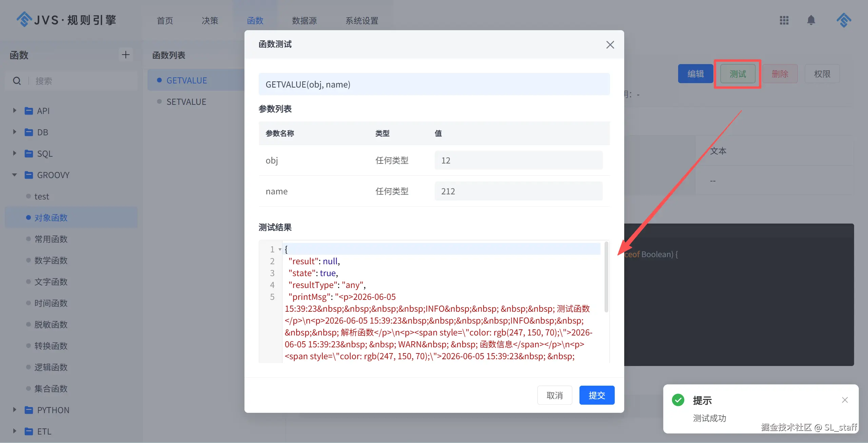Collapse the GROOVY tree node
The width and height of the screenshot is (868, 443).
[15, 175]
